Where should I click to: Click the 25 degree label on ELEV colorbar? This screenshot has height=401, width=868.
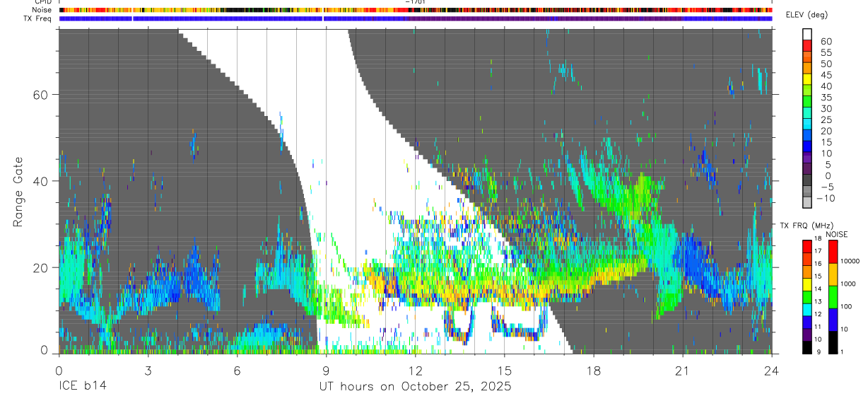coord(826,120)
